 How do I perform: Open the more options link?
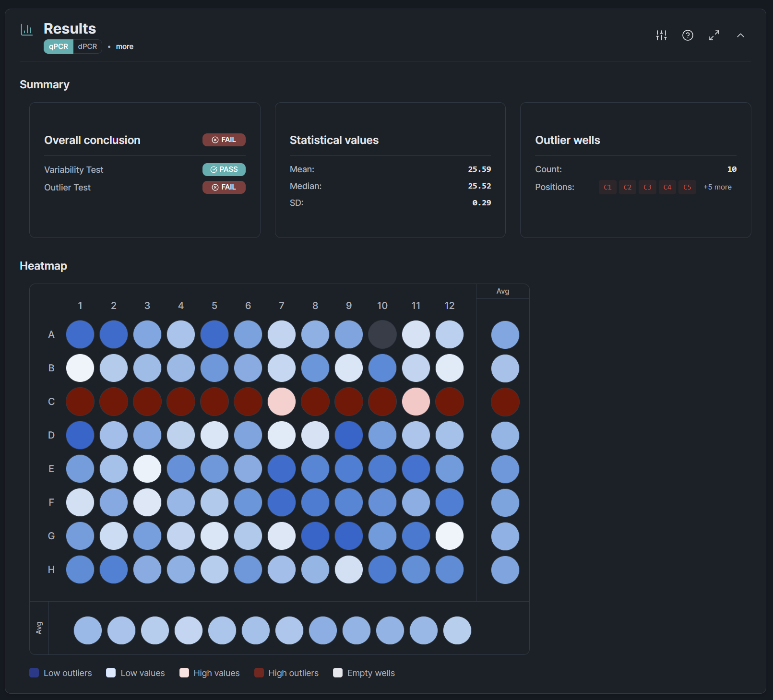click(x=124, y=47)
